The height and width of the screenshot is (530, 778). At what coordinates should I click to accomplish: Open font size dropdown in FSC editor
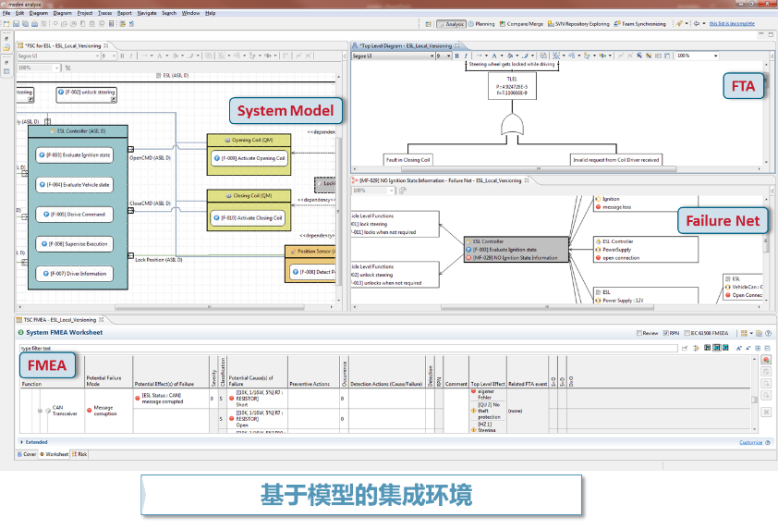pyautogui.click(x=114, y=56)
